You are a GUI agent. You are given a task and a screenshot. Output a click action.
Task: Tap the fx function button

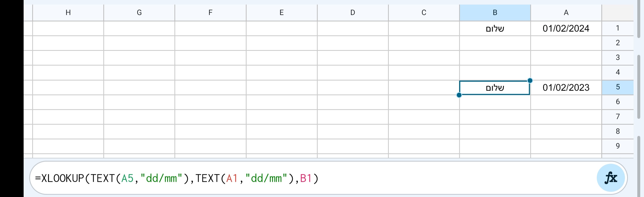[x=611, y=178]
